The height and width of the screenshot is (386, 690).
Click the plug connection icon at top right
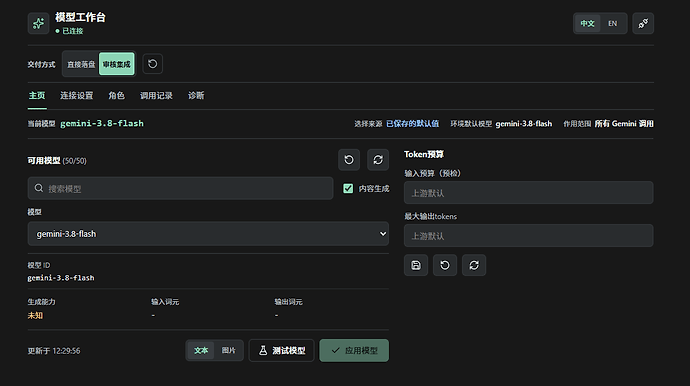[x=643, y=23]
